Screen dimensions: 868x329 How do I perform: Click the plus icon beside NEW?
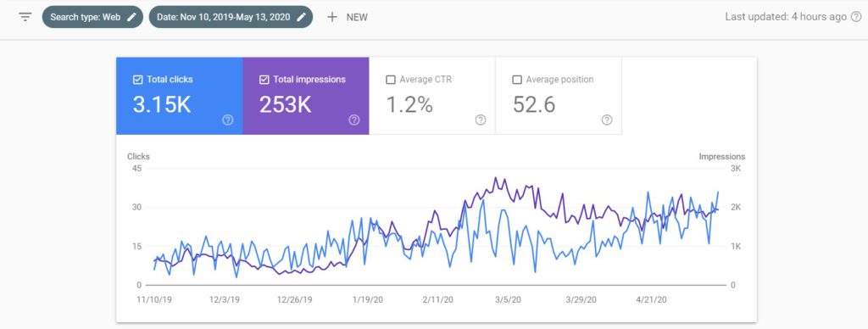pos(332,17)
